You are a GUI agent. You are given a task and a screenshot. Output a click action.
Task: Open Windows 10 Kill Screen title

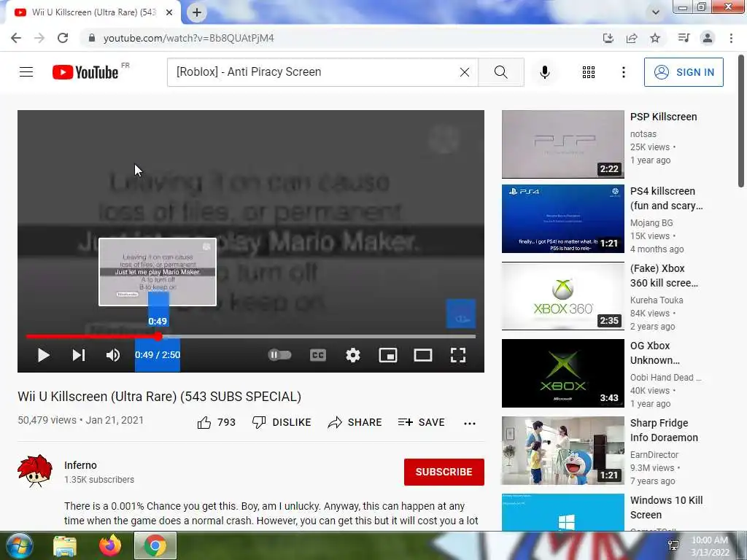point(667,507)
